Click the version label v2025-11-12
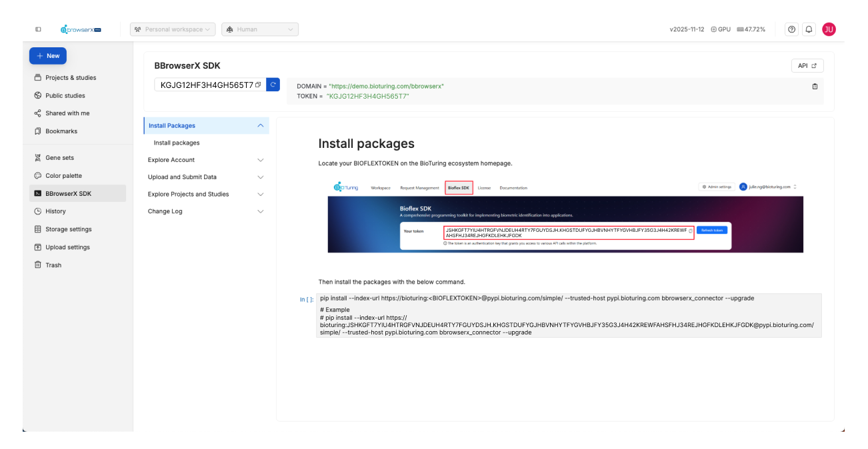 tap(687, 29)
